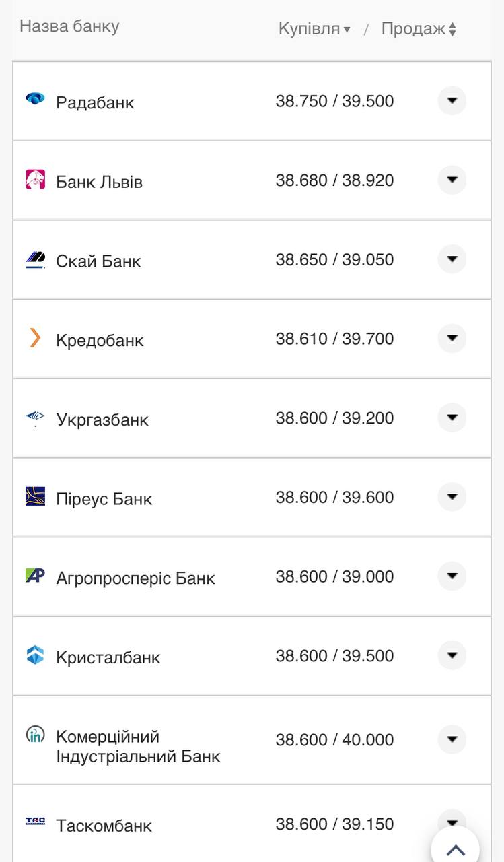Click the Кристалбанк blue logo
Image resolution: width=504 pixels, height=862 pixels.
point(35,655)
